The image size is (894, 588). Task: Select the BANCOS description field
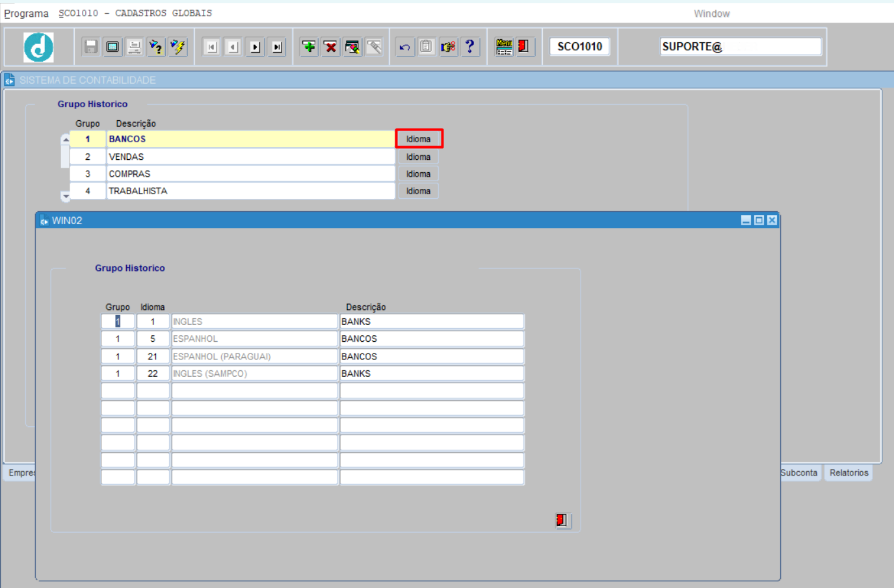pyautogui.click(x=251, y=139)
